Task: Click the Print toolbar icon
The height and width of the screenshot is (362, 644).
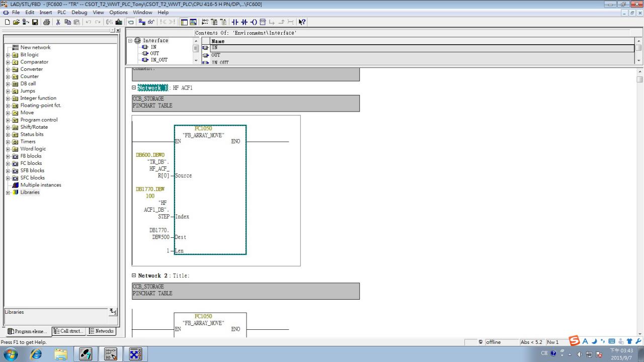Action: tap(47, 22)
